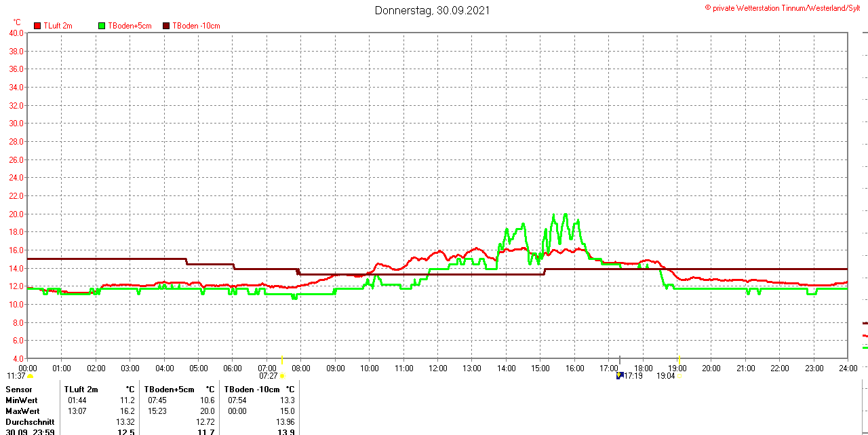Click the gray tick mark near 17:00

pos(620,359)
